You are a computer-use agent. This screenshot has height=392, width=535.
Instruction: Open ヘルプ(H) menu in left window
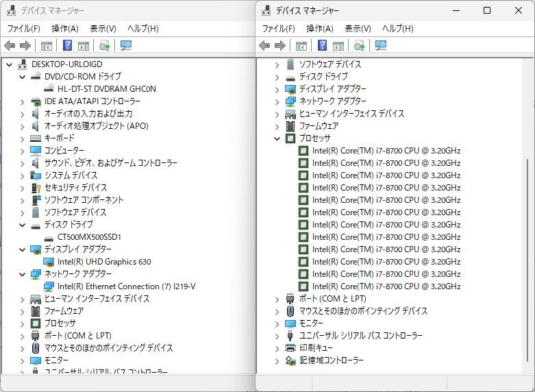(x=142, y=29)
